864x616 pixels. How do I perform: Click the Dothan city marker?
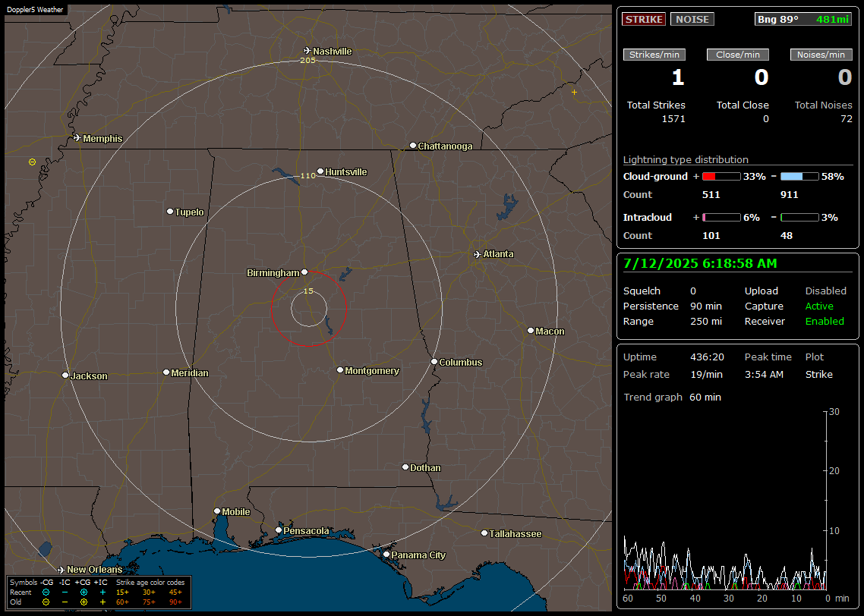pos(405,467)
